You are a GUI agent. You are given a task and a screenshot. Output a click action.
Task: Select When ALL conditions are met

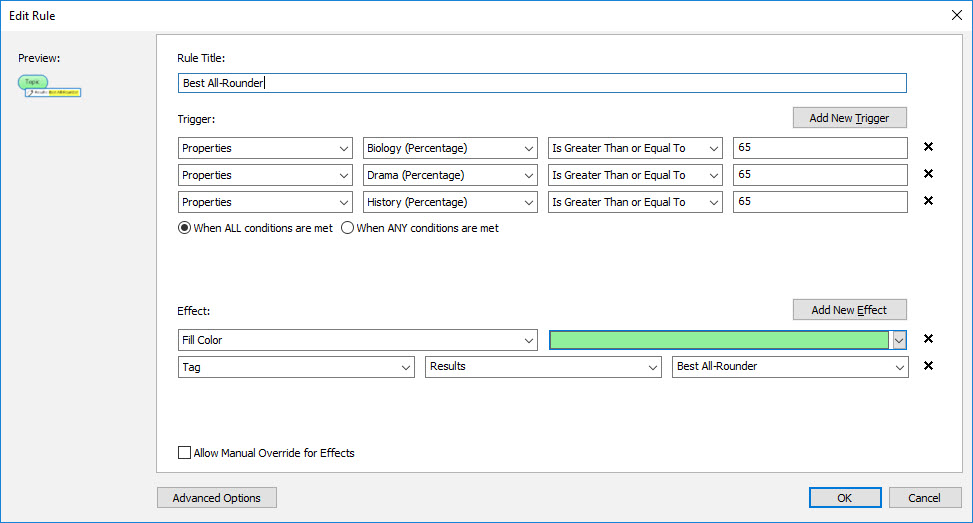(185, 228)
